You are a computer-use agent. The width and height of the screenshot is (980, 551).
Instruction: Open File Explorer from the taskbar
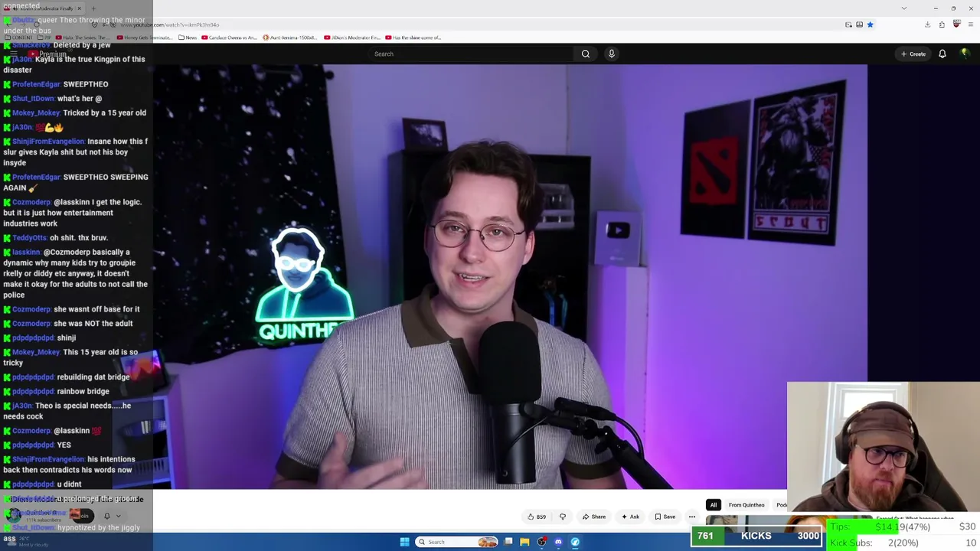tap(524, 542)
